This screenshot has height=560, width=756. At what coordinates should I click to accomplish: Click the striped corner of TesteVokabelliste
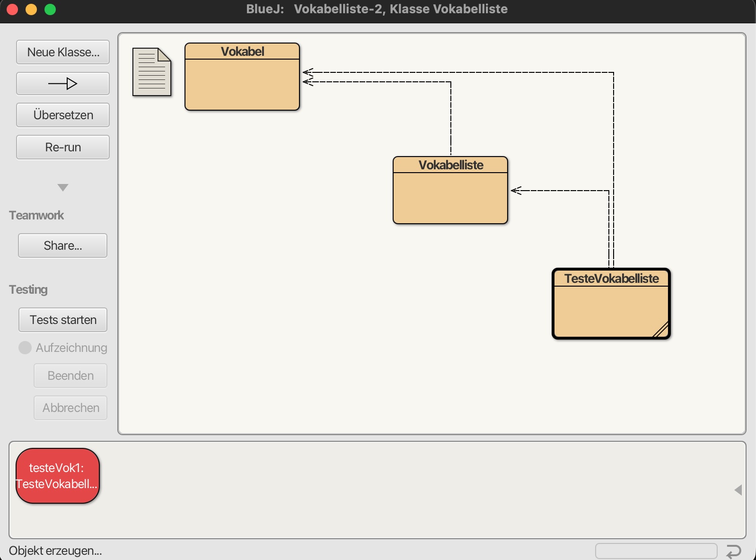[x=661, y=330]
